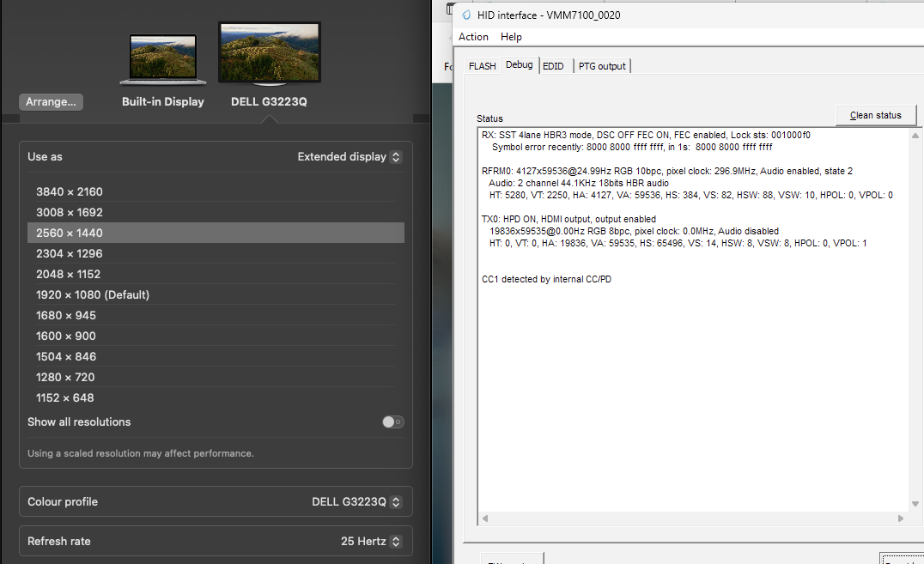This screenshot has width=924, height=564.
Task: Switch to the FLASH tab
Action: tap(482, 65)
